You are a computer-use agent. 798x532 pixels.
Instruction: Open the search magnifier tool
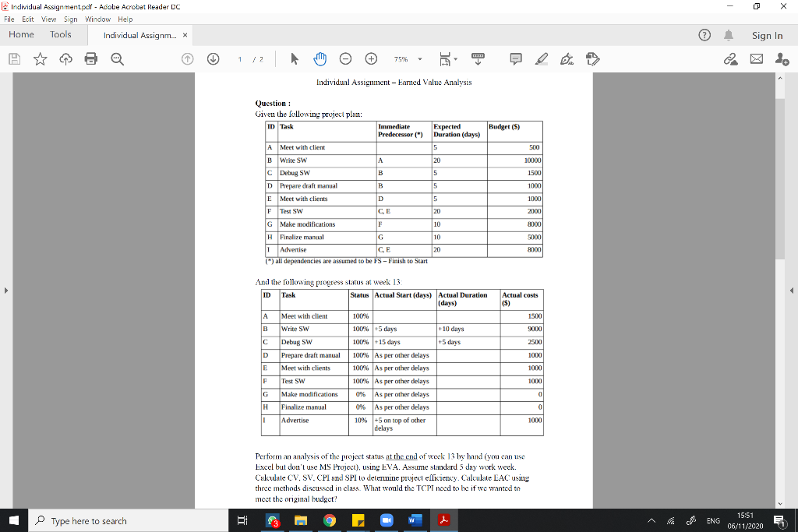[115, 58]
